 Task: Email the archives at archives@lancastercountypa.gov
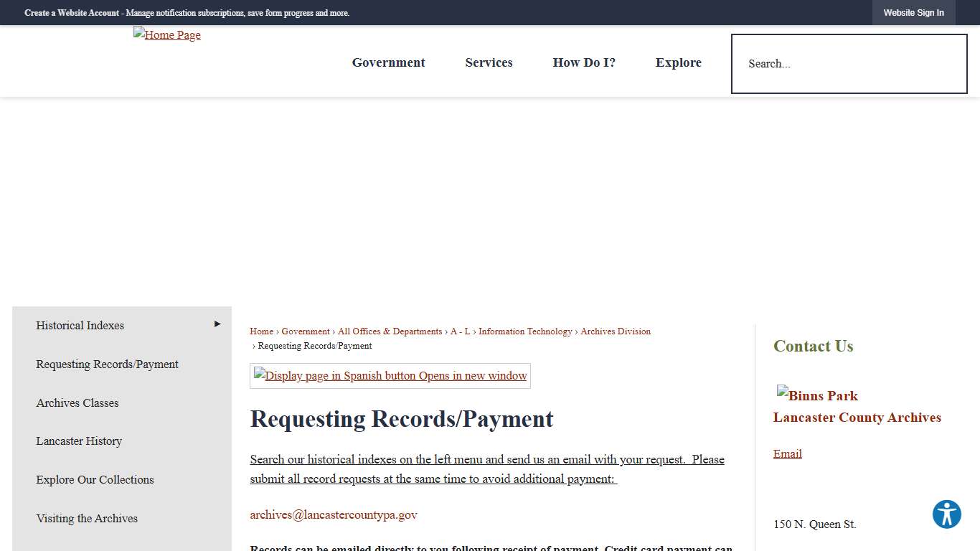[333, 514]
